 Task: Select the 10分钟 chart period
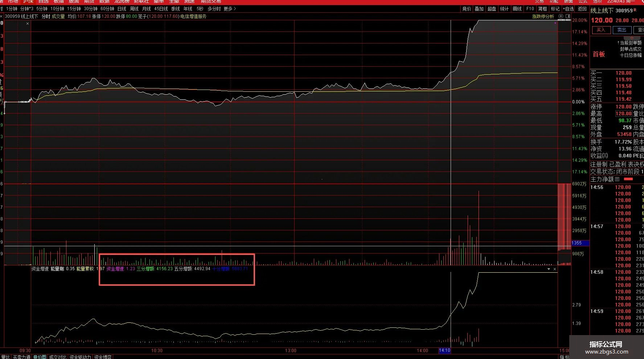(57, 9)
